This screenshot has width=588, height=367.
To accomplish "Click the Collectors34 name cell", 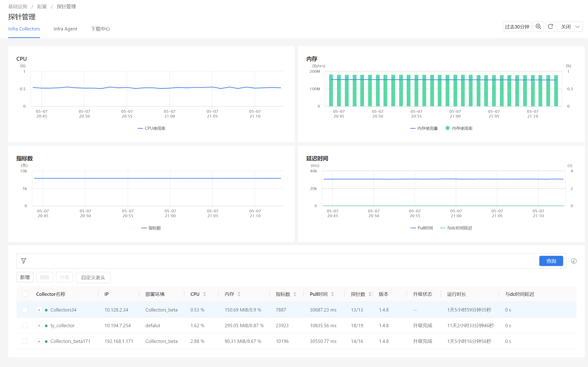I will click(x=63, y=310).
